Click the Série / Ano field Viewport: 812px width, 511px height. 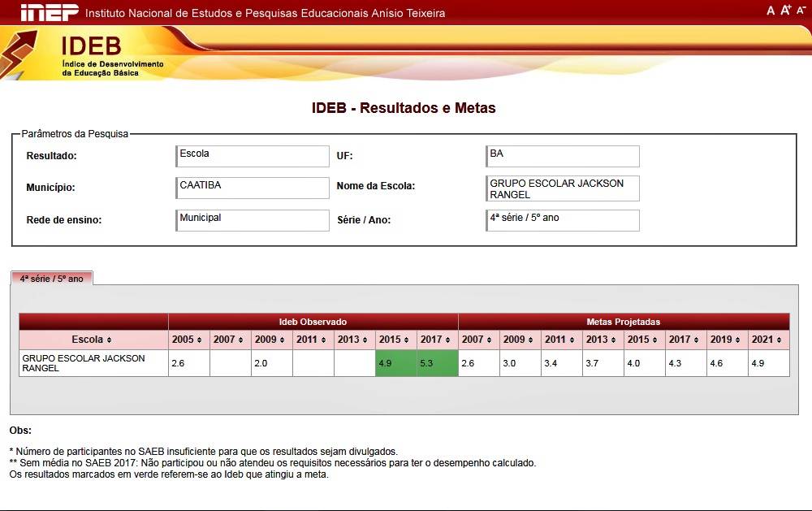click(563, 220)
